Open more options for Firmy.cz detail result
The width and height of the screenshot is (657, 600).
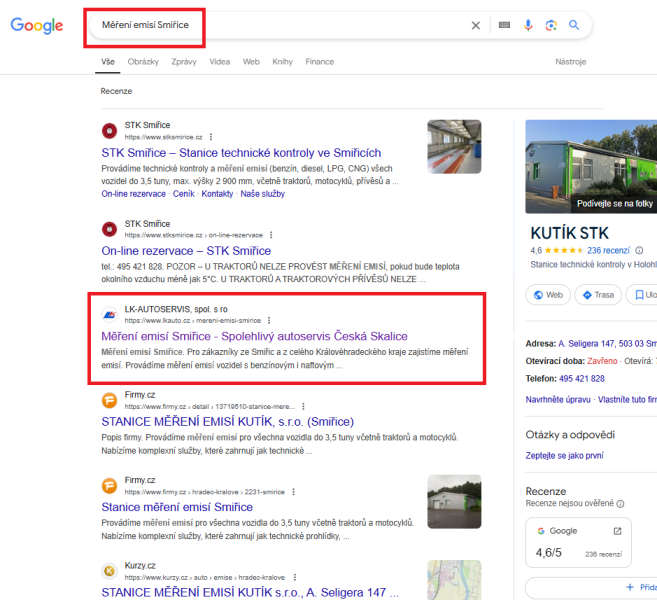point(303,406)
